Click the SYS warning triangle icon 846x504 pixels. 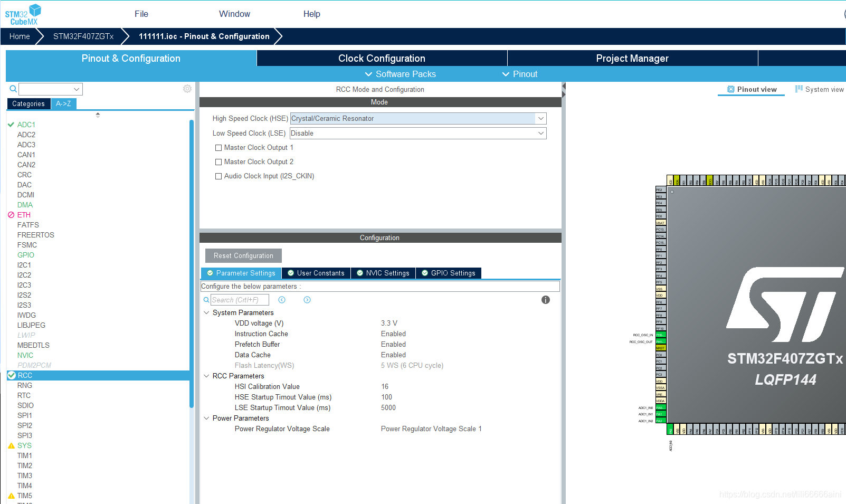(x=11, y=445)
